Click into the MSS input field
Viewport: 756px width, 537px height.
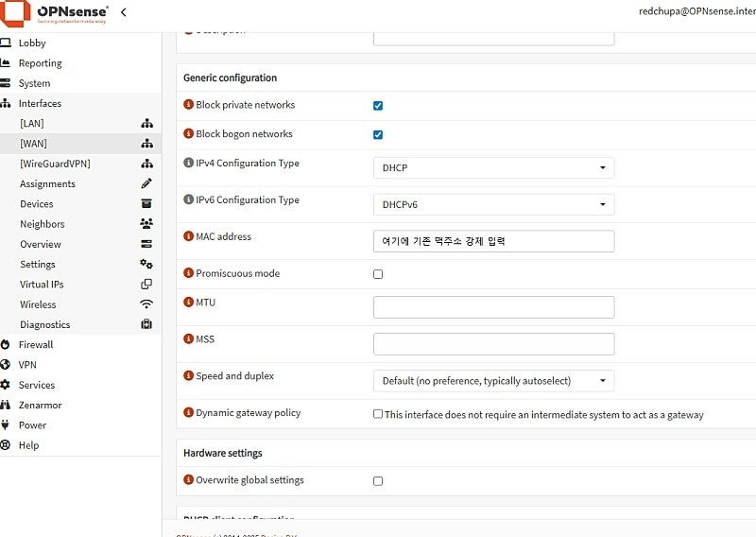(x=493, y=344)
